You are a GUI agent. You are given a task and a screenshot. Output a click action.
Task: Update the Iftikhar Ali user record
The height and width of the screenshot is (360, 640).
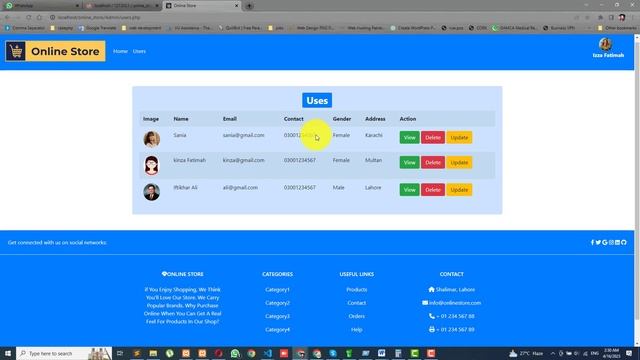click(x=459, y=190)
